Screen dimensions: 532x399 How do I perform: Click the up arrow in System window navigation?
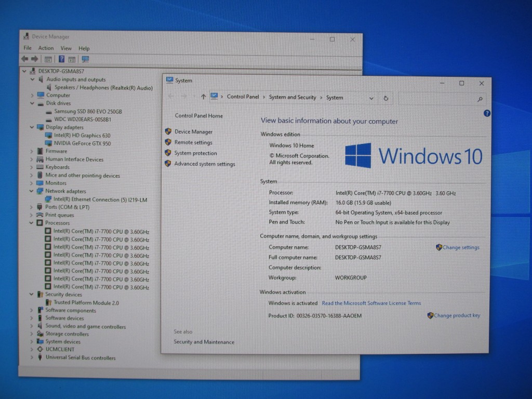point(203,97)
